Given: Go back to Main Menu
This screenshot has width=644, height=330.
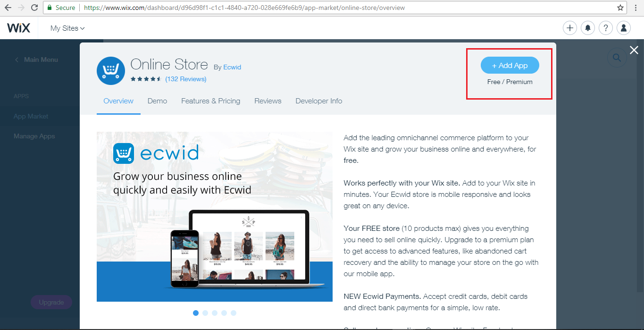Looking at the screenshot, I should point(36,59).
